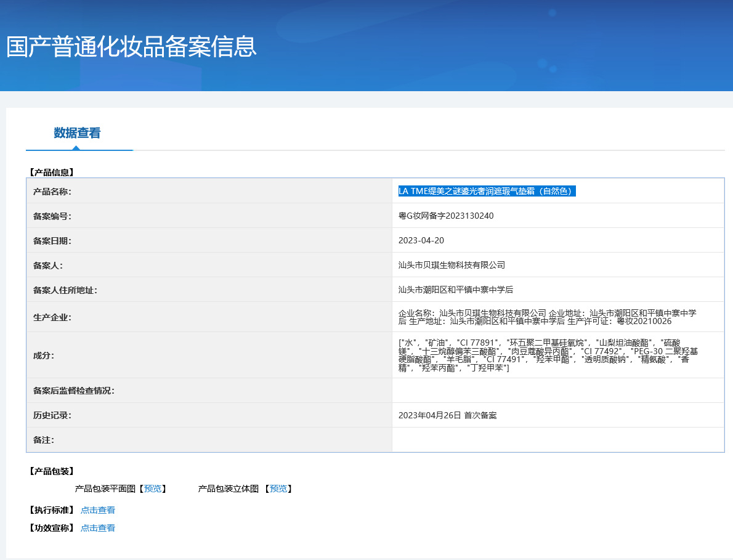This screenshot has width=733, height=560.
Task: Click the 备案后监督检查情况 row label
Action: coord(74,391)
